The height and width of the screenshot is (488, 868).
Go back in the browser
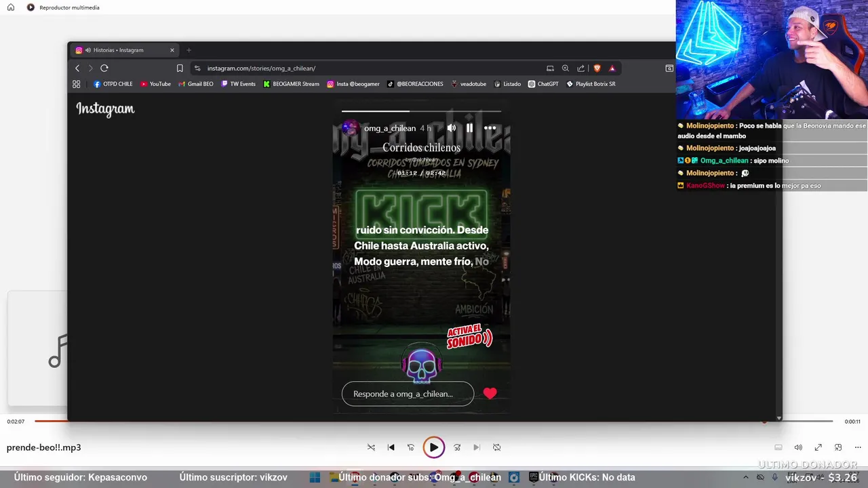coord(77,68)
